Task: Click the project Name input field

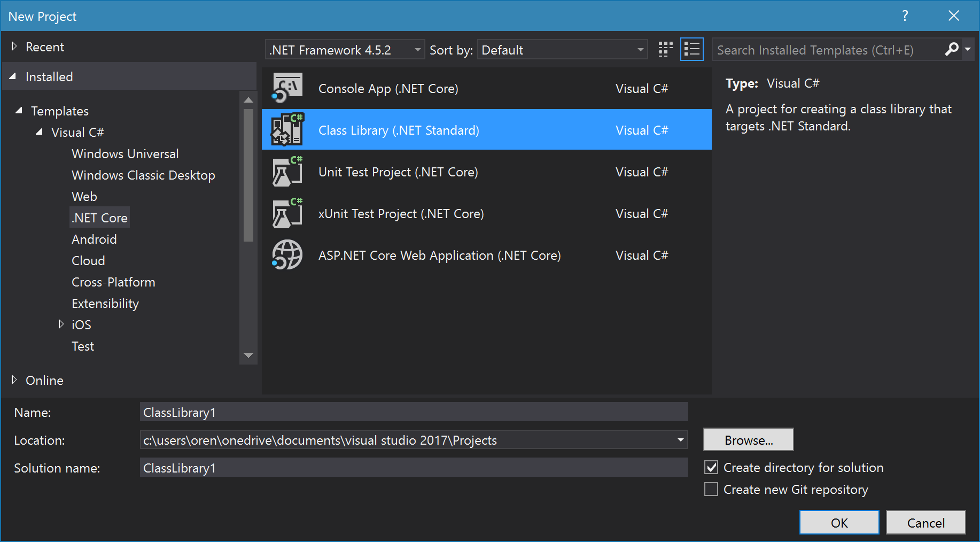Action: coord(414,412)
